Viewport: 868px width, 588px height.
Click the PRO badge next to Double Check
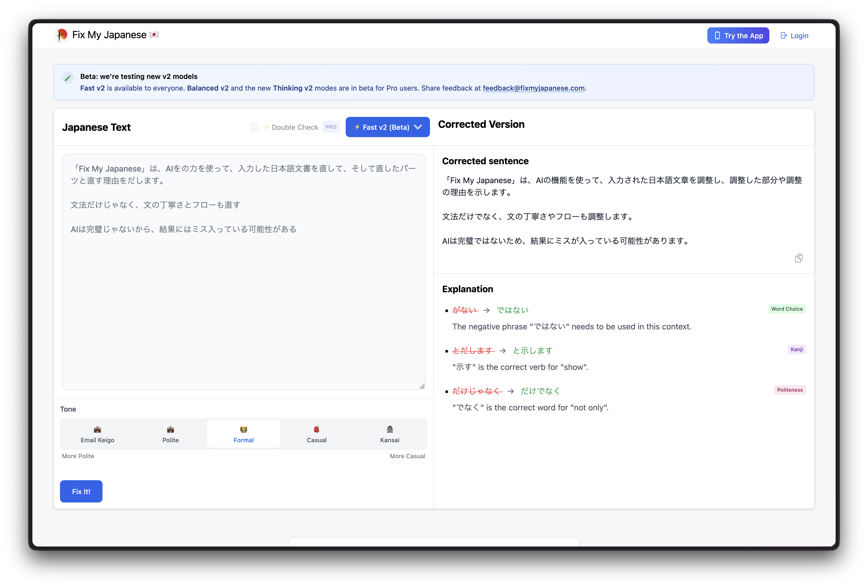tap(330, 127)
